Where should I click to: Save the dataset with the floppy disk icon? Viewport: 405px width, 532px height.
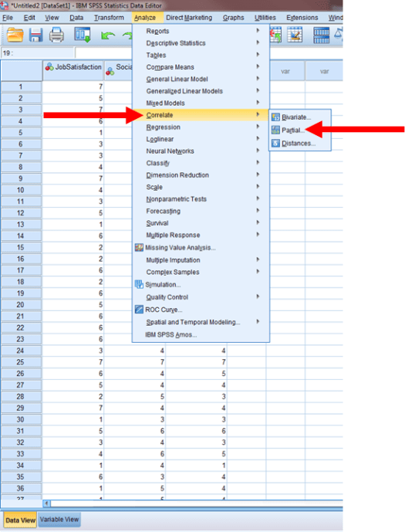pyautogui.click(x=35, y=36)
